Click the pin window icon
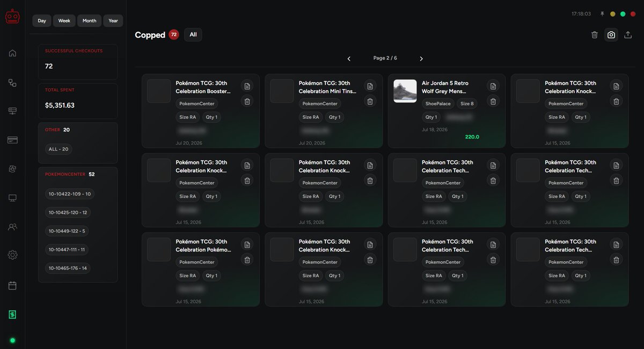This screenshot has height=349, width=644. point(602,14)
